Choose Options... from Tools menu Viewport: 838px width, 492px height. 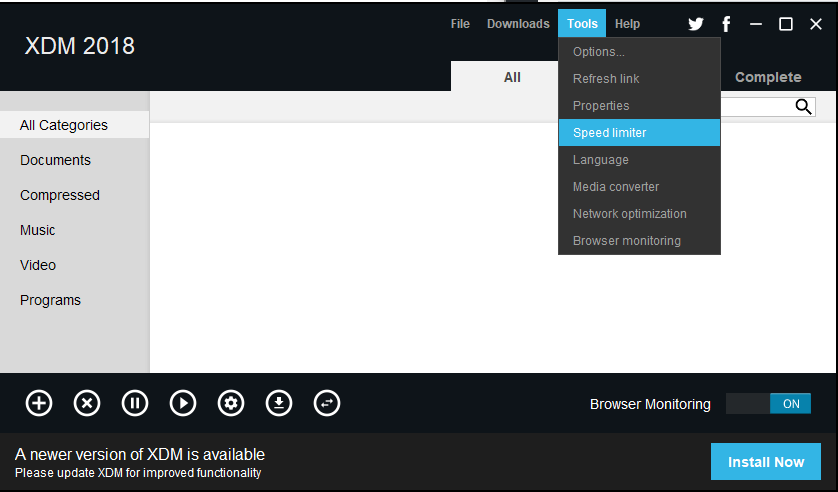[639, 52]
